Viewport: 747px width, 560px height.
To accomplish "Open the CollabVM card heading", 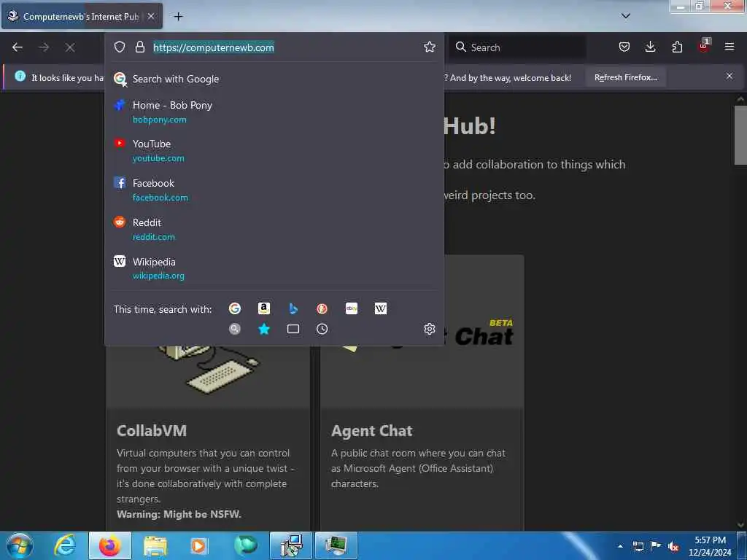I will pos(152,430).
